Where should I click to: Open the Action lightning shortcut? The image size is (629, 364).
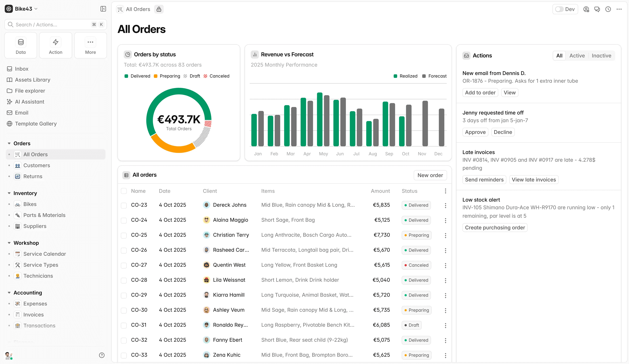tap(55, 45)
